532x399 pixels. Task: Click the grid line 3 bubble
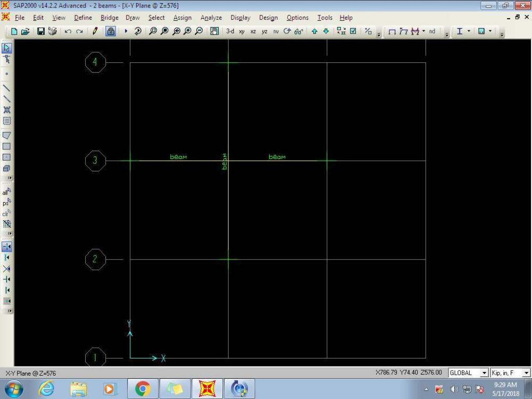click(95, 161)
